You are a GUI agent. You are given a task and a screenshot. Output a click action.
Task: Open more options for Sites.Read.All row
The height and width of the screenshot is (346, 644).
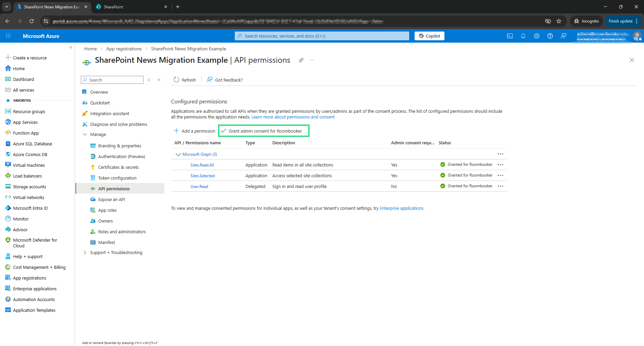click(x=500, y=165)
